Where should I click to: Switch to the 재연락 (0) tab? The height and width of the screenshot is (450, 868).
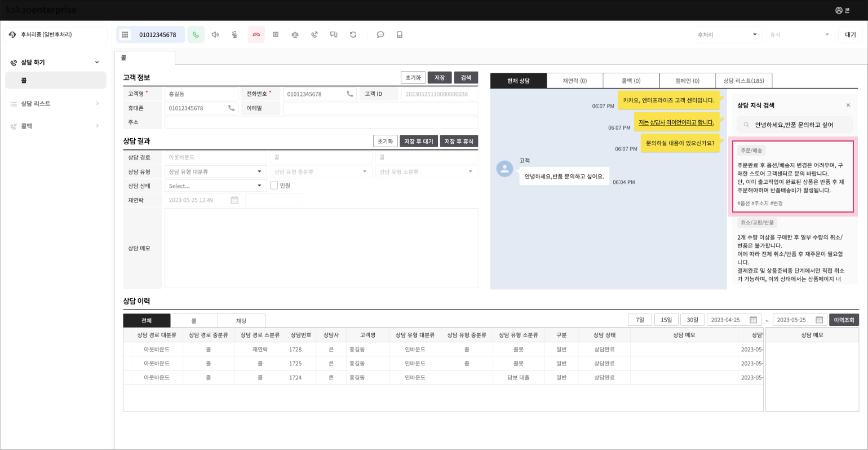574,81
